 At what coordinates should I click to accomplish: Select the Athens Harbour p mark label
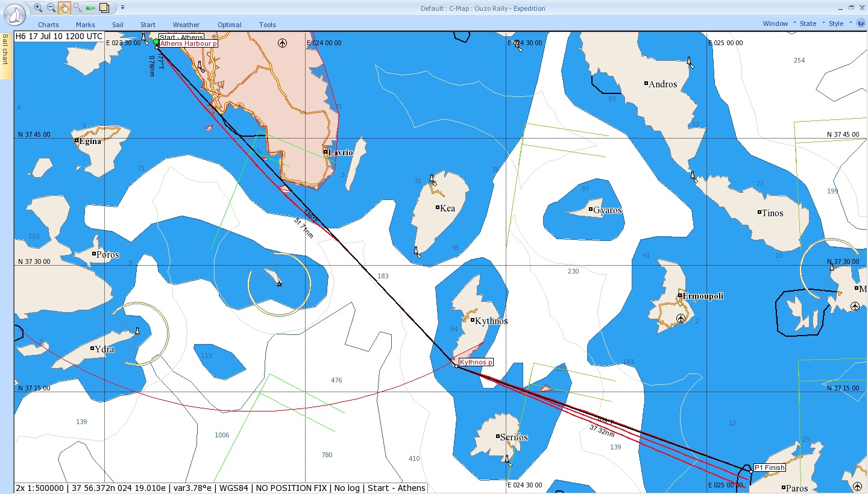click(x=187, y=43)
